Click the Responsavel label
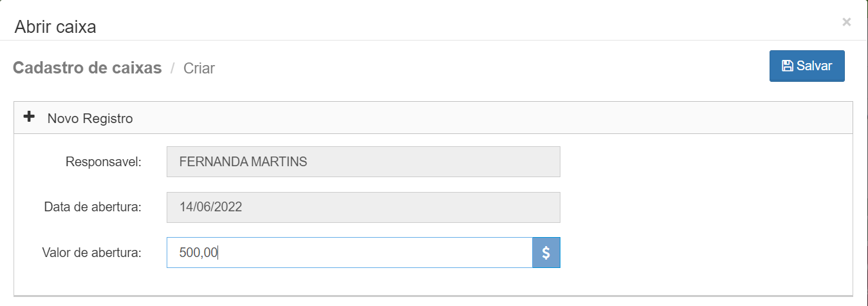The image size is (868, 306). [104, 162]
